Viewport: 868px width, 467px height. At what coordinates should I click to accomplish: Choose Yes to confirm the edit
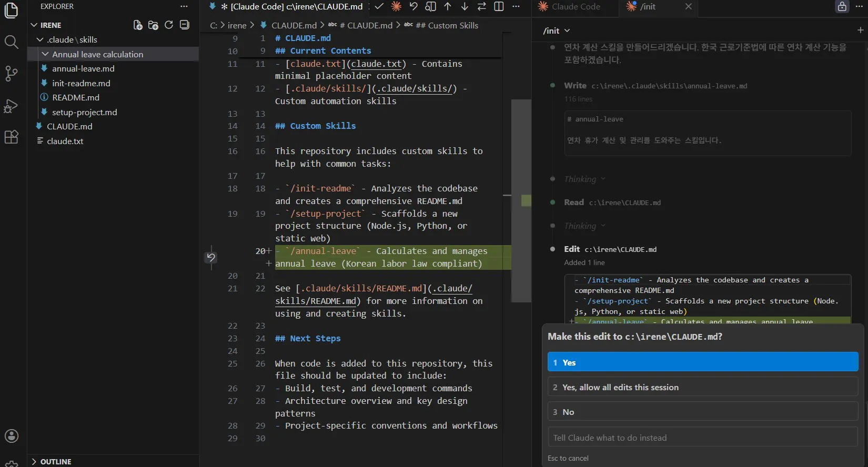coord(702,362)
